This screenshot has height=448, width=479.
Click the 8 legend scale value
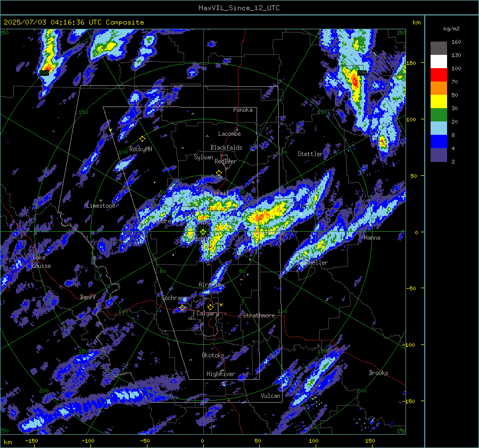453,135
